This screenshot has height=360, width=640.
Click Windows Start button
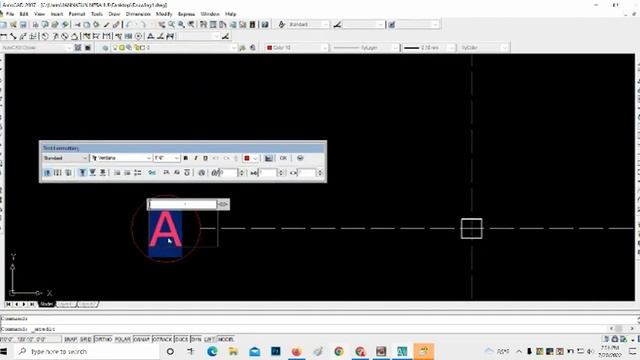4,351
